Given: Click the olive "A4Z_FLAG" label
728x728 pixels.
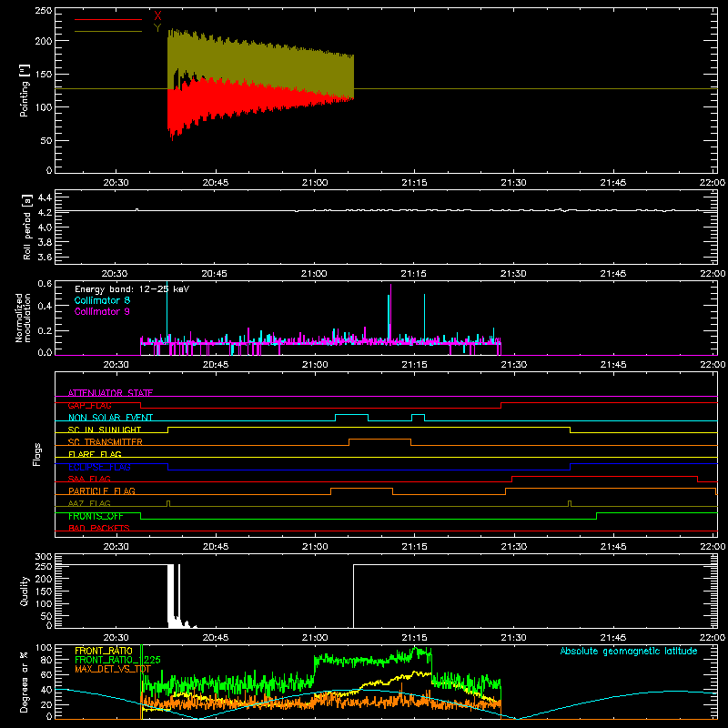Looking at the screenshot, I should click(x=89, y=503).
